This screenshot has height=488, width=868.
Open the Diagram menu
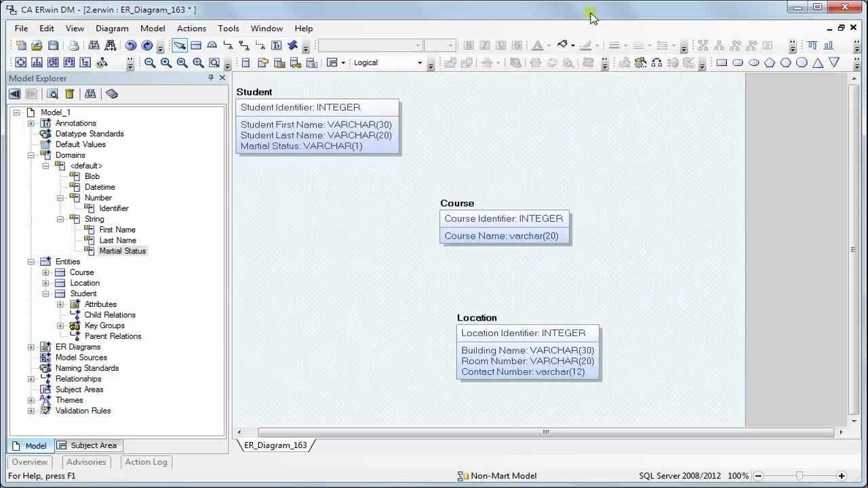112,28
